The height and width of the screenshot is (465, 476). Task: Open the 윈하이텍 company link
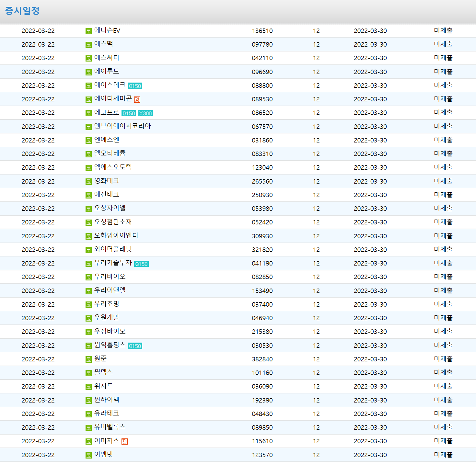pos(107,400)
